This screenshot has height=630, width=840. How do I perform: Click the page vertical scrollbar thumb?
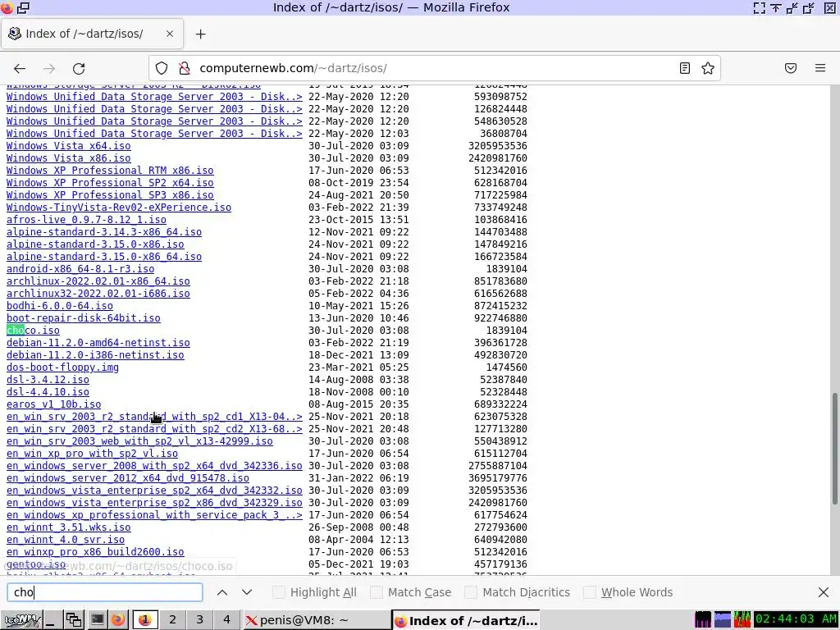(x=834, y=449)
